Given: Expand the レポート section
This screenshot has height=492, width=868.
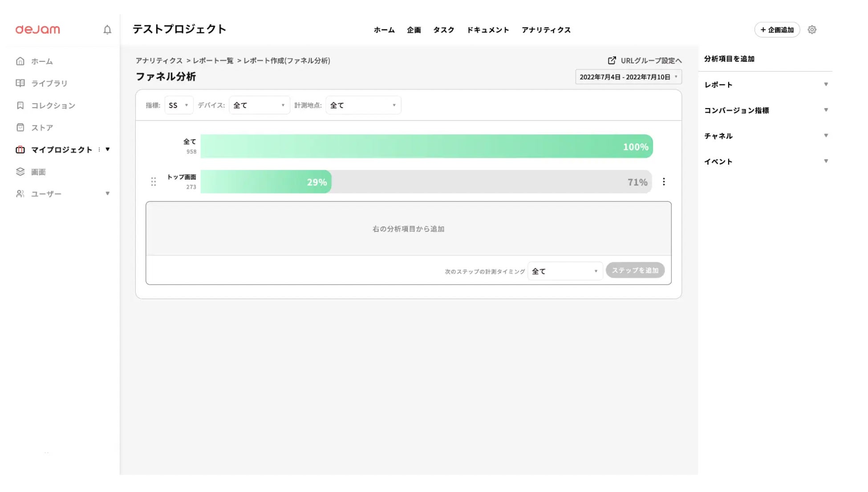Looking at the screenshot, I should 826,85.
